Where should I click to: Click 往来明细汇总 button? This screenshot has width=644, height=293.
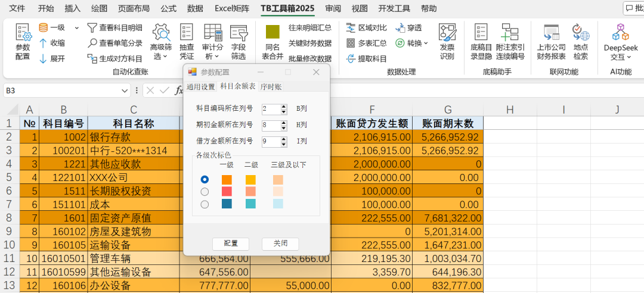[309, 28]
